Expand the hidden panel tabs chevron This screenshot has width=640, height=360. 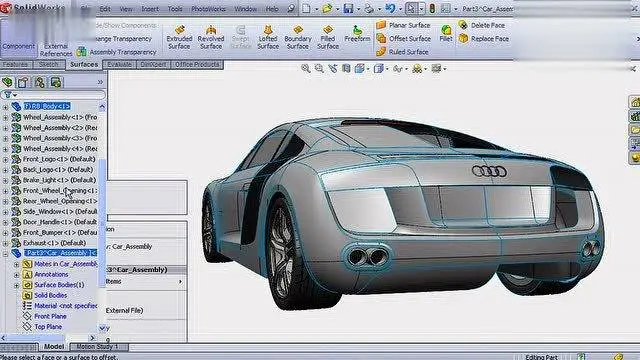[100, 82]
